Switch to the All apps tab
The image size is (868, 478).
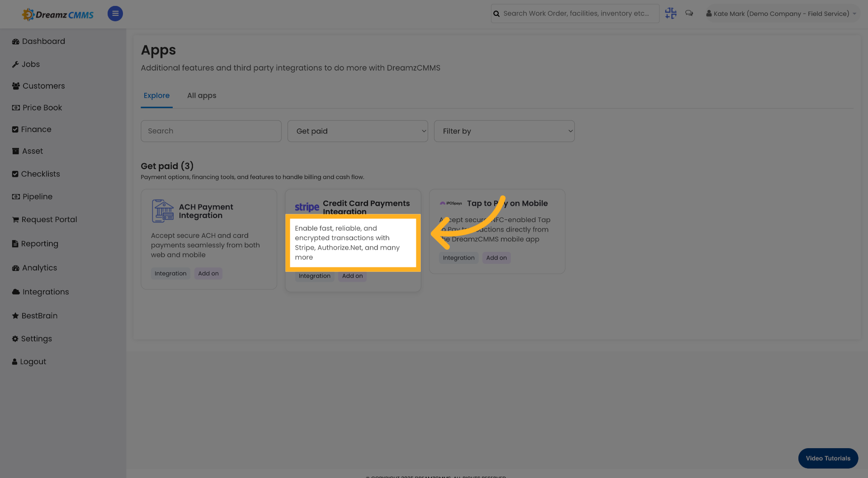point(202,95)
